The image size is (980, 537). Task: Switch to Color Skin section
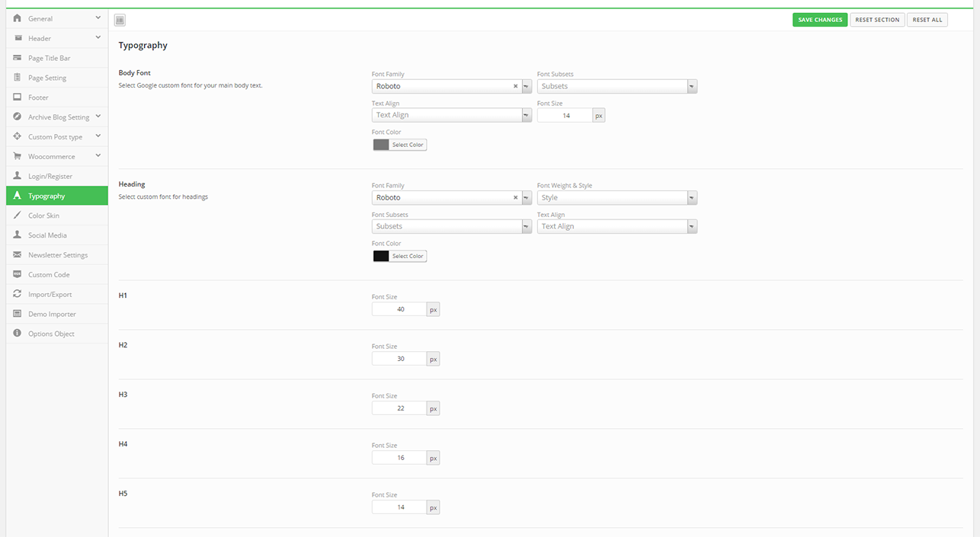tap(57, 216)
